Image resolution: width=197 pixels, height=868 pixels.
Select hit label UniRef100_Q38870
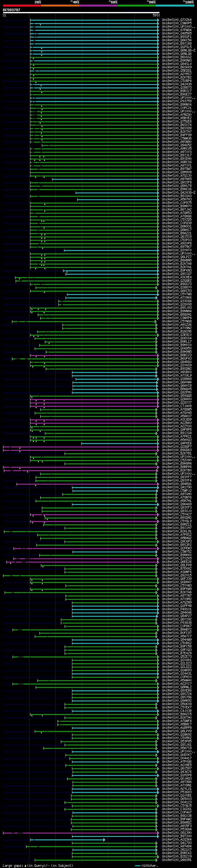point(177,287)
